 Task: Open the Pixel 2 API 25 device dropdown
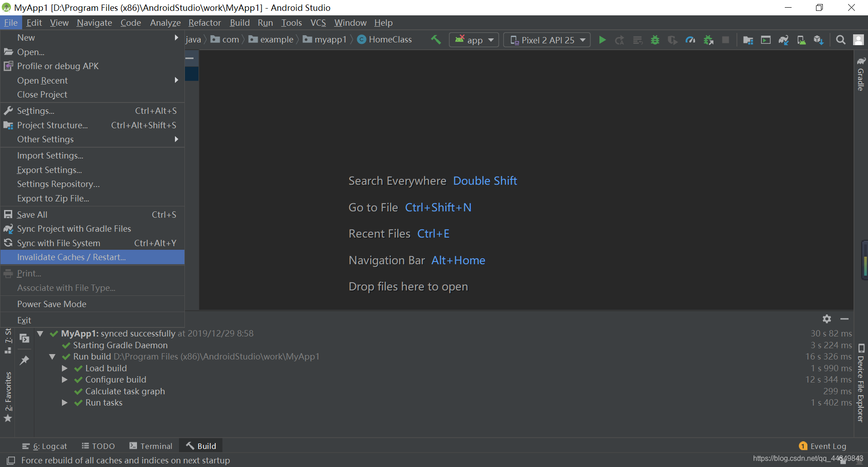point(547,40)
